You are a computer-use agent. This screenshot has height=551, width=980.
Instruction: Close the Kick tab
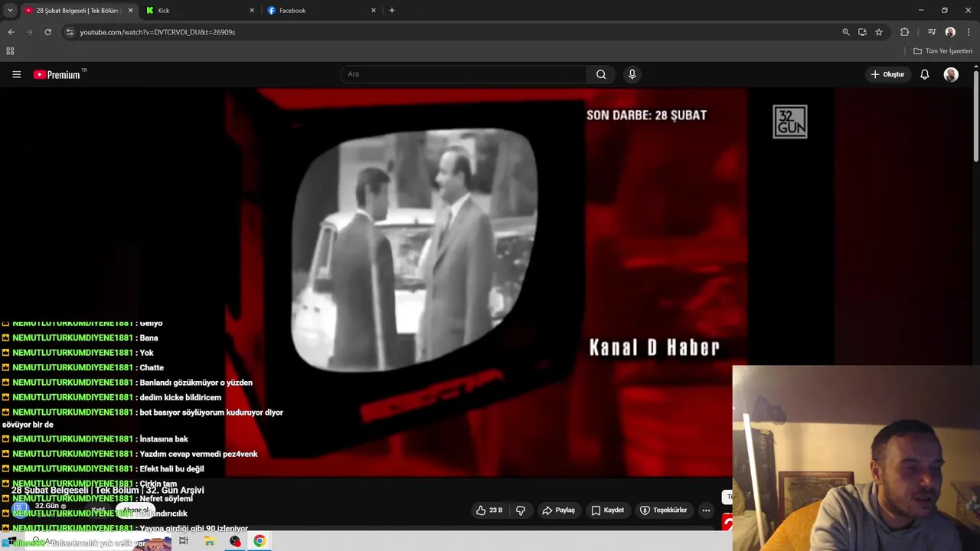(252, 11)
